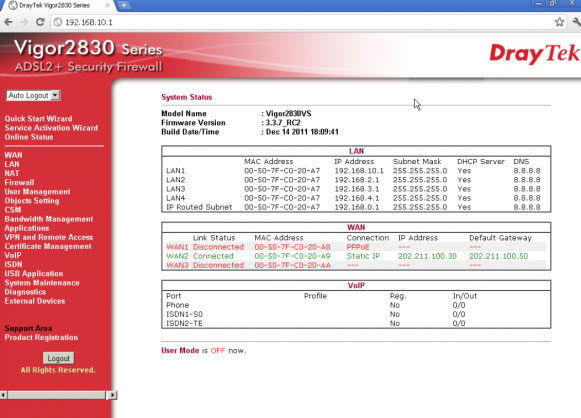Bookmark page with the star icon

560,22
